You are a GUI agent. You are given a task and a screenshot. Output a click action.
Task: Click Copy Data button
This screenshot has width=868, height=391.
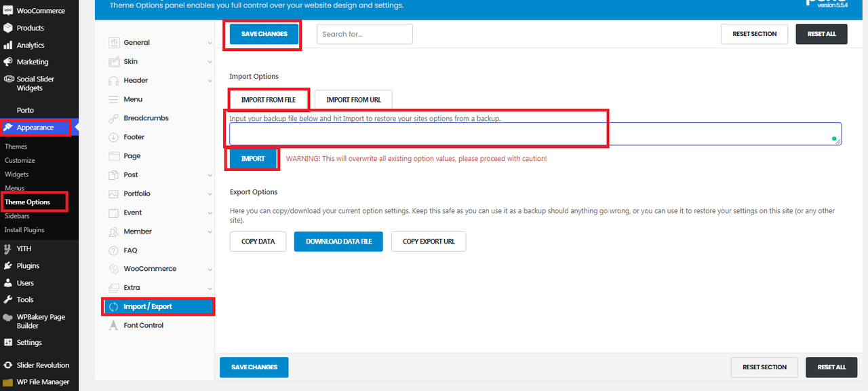(258, 242)
